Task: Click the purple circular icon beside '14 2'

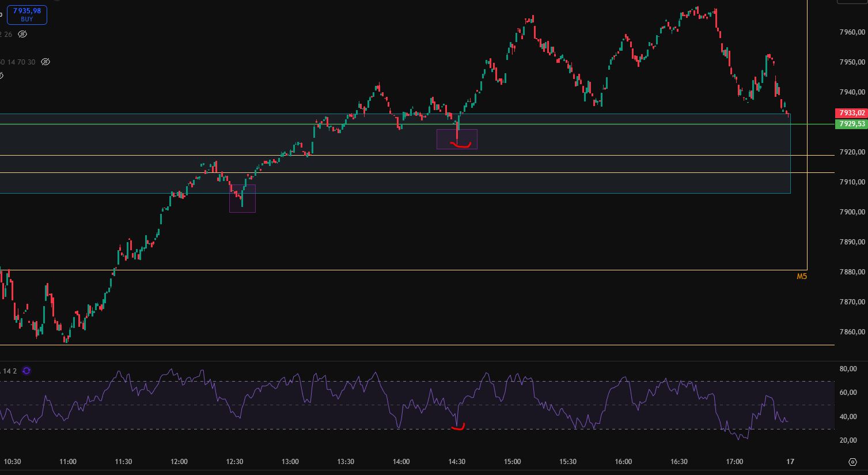Action: tap(26, 371)
